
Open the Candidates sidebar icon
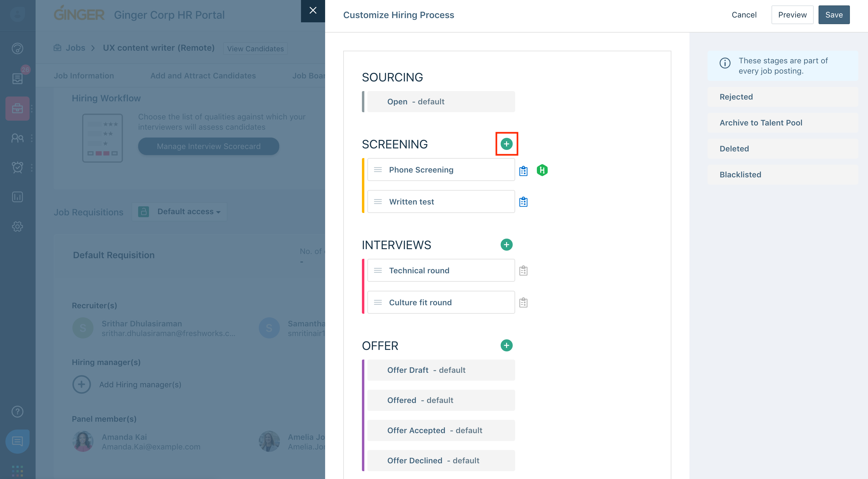17,138
